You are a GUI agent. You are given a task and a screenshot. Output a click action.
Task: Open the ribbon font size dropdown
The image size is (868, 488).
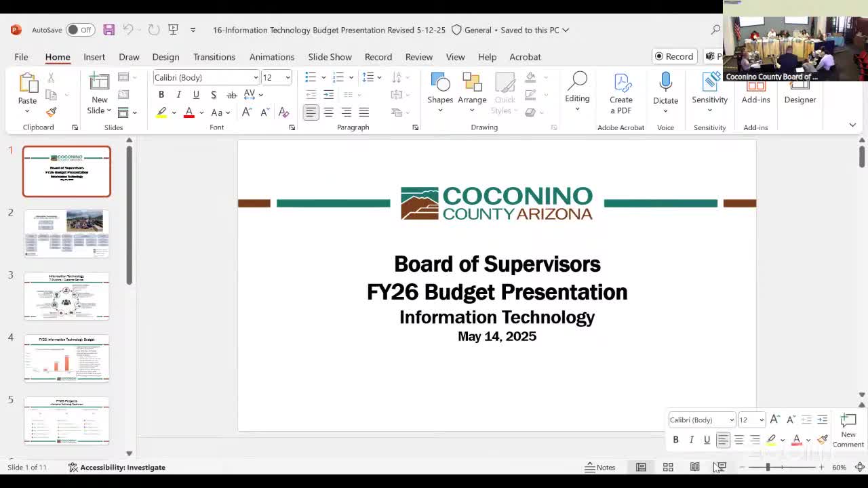pos(288,77)
